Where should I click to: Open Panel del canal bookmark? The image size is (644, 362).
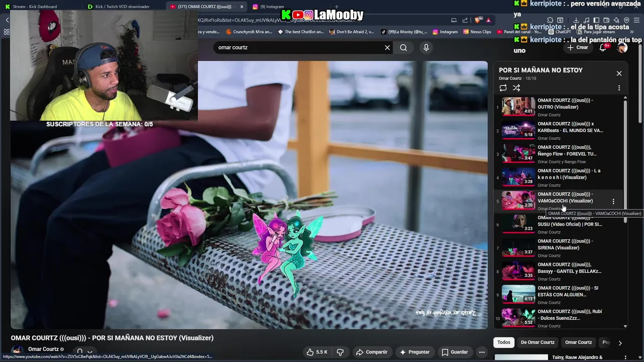click(x=519, y=32)
